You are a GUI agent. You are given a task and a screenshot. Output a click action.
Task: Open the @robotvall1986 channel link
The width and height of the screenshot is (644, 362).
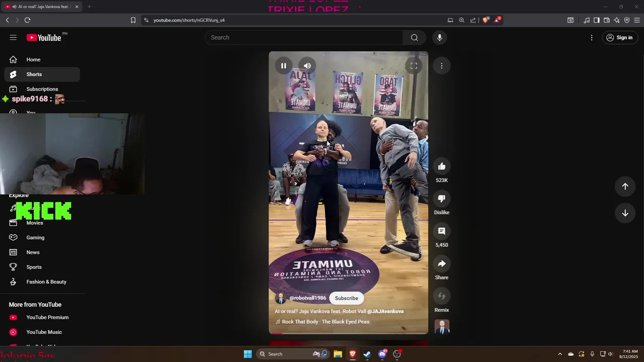307,298
